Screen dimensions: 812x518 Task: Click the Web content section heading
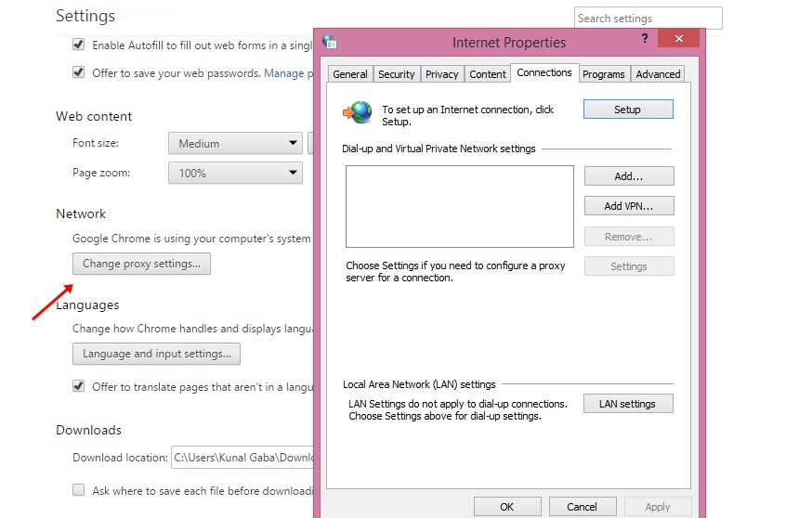[94, 116]
